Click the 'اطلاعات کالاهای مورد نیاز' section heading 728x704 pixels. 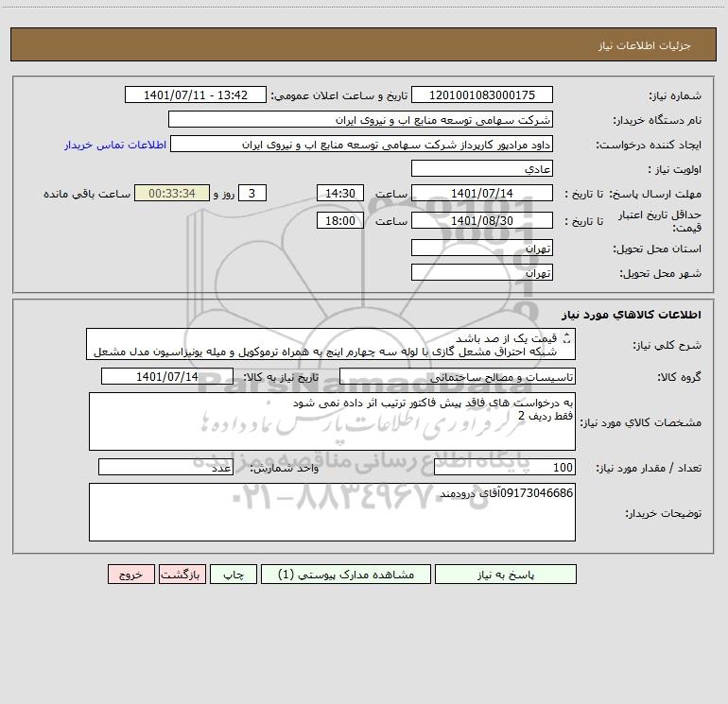pyautogui.click(x=632, y=315)
